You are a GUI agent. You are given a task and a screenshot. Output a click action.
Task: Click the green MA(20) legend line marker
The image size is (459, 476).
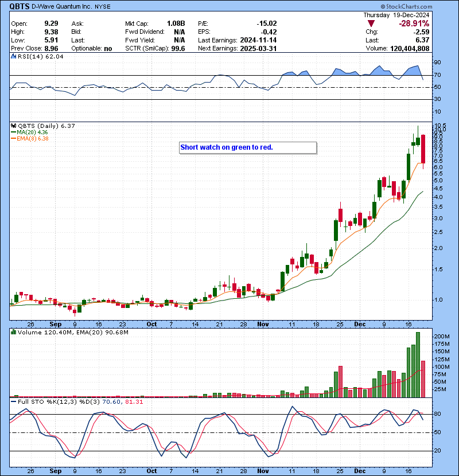13,132
